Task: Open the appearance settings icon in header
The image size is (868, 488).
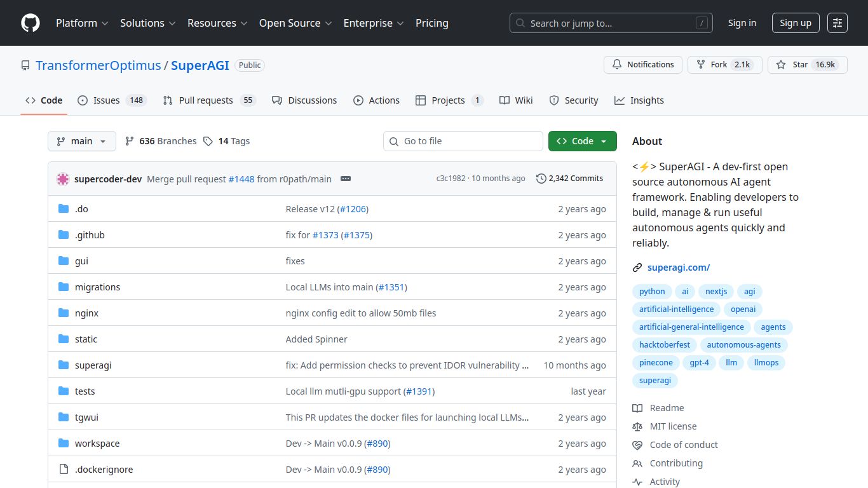Action: 837,23
